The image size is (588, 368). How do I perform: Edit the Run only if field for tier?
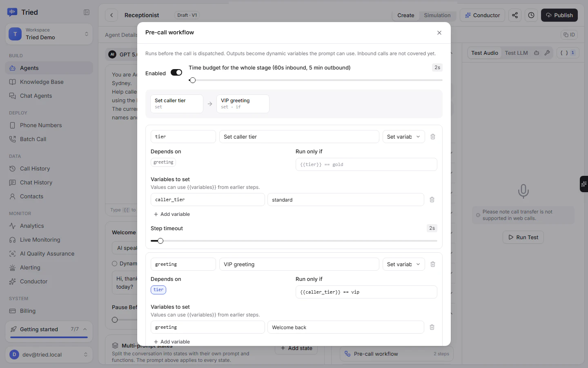pyautogui.click(x=366, y=164)
